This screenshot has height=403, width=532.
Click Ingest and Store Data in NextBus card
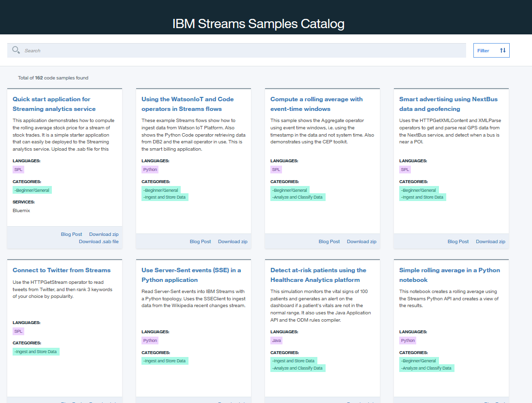click(x=422, y=197)
